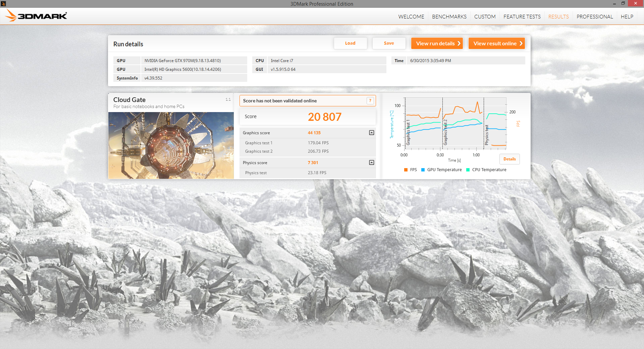Image resolution: width=644 pixels, height=349 pixels.
Task: Click the 3DMark app icon in title bar
Action: pyautogui.click(x=3, y=4)
